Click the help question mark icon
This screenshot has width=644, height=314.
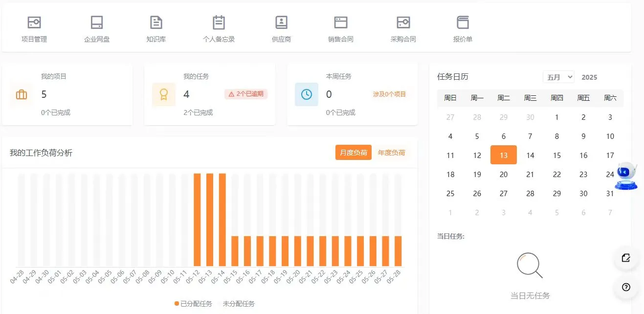[x=626, y=288]
